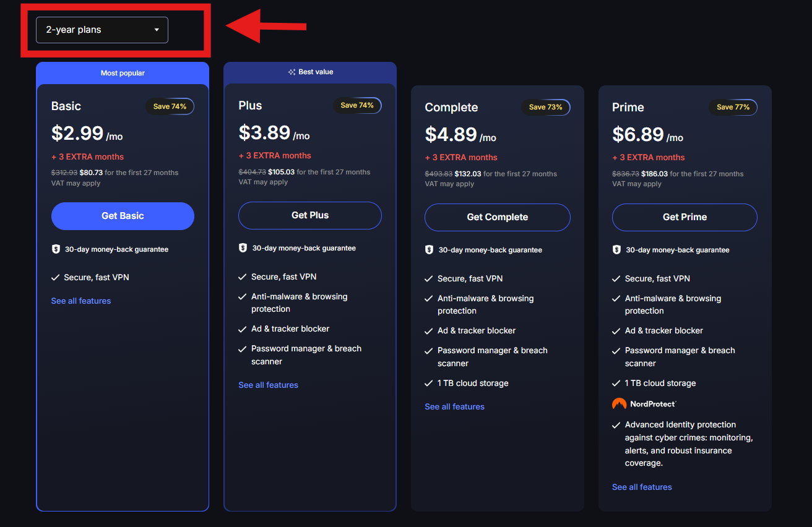Select the Get Complete button
The width and height of the screenshot is (812, 527).
click(498, 217)
